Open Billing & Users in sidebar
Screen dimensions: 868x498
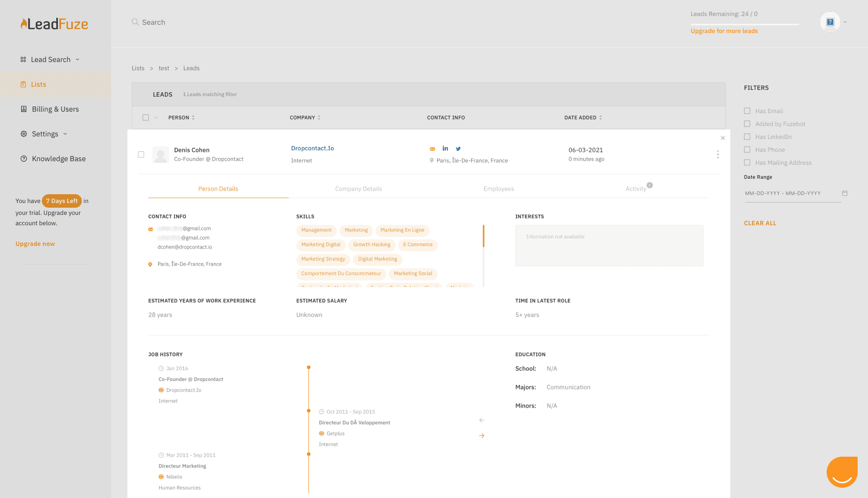click(x=55, y=109)
